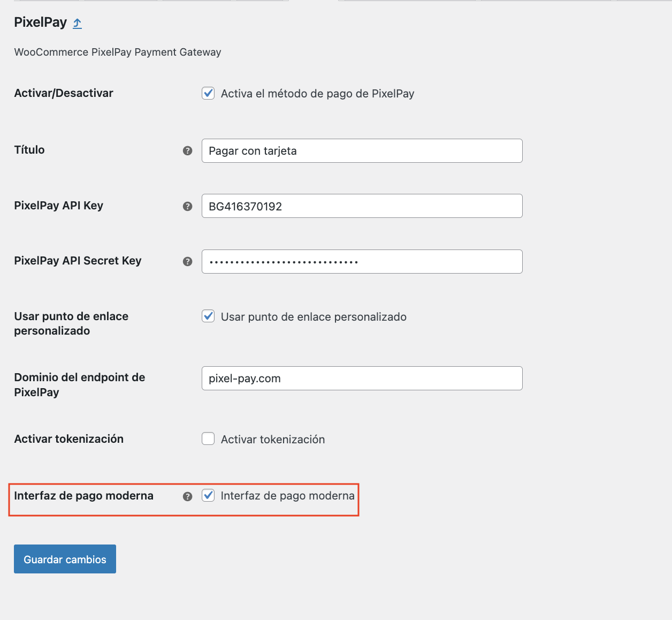Image resolution: width=672 pixels, height=620 pixels.
Task: Click the Título field containing Pagar con tarjeta
Action: (x=362, y=150)
